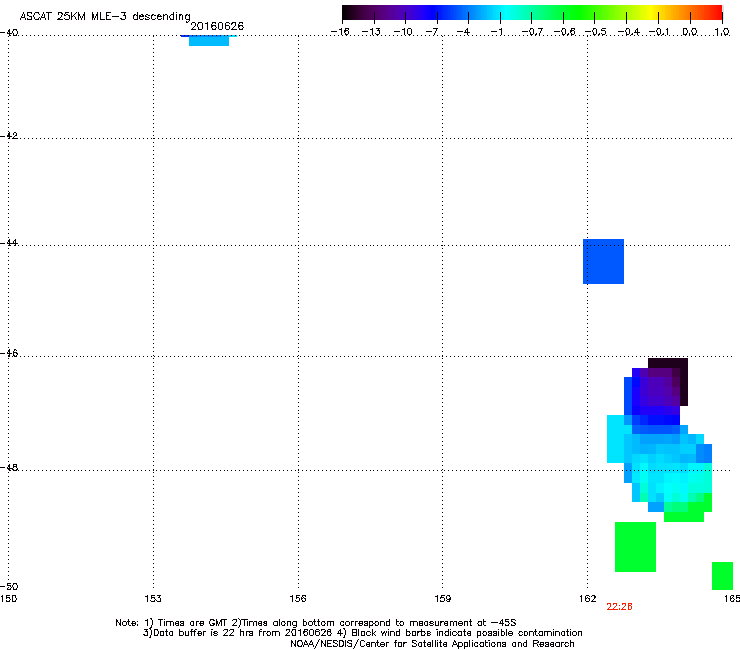Viewport: 740px width, 650px height.
Task: Click the latitude label -50
Action: [x=9, y=586]
